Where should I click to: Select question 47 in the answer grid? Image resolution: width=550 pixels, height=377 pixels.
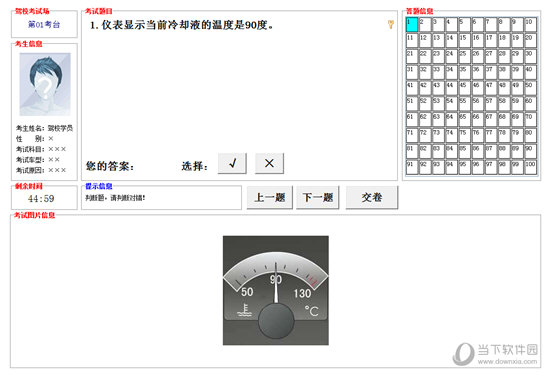[491, 88]
